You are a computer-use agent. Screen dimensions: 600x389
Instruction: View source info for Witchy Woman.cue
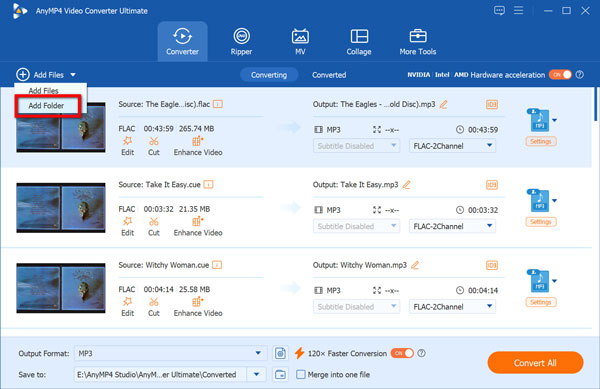click(x=217, y=265)
